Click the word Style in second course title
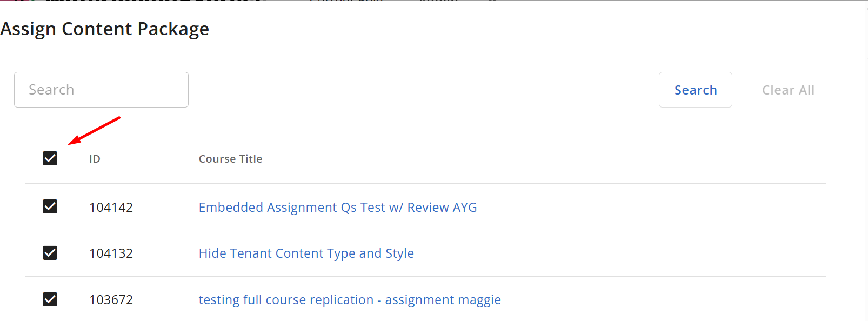 (399, 253)
